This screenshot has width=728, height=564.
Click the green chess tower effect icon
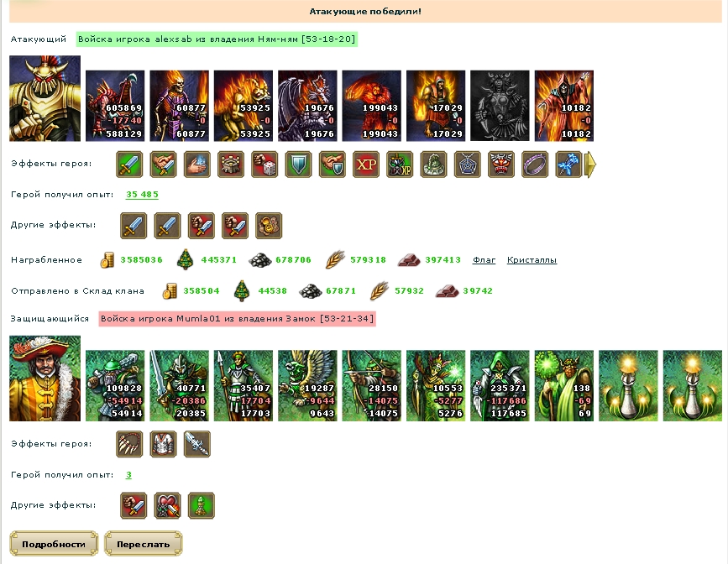[x=201, y=505]
